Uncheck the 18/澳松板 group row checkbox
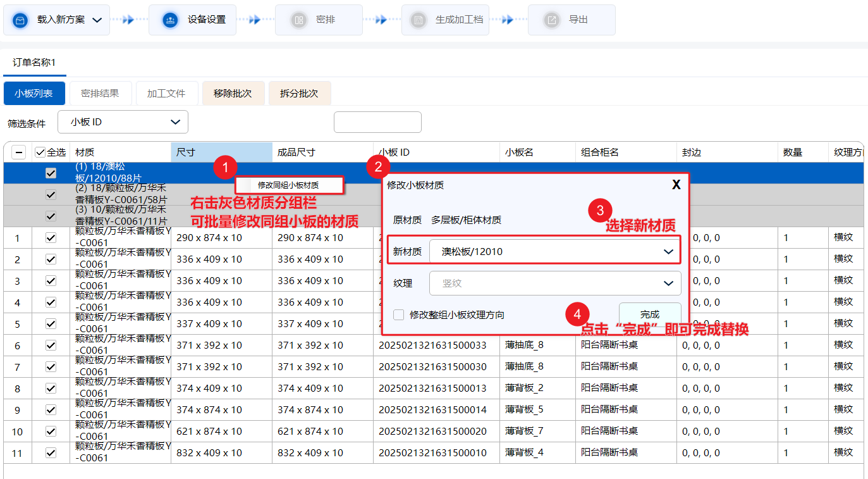 [51, 173]
